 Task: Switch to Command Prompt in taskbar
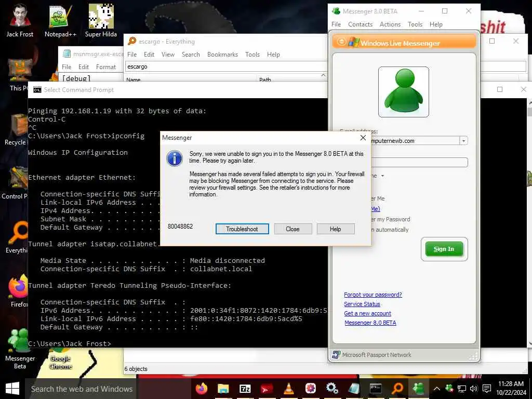click(376, 389)
